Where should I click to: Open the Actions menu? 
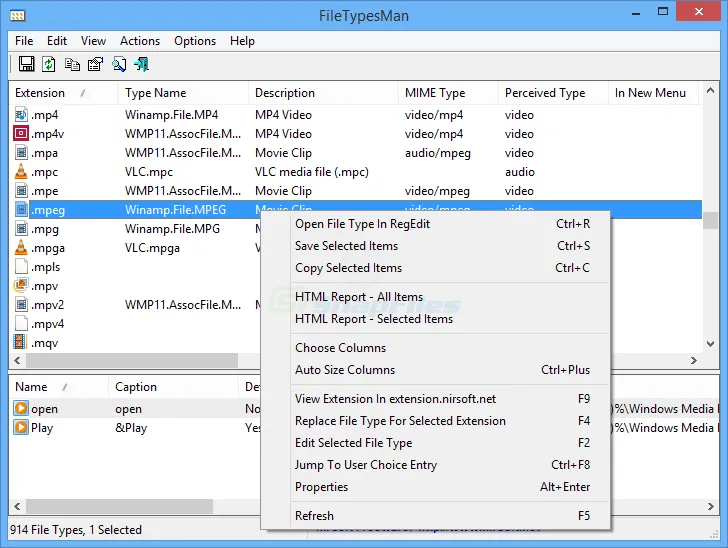tap(140, 41)
